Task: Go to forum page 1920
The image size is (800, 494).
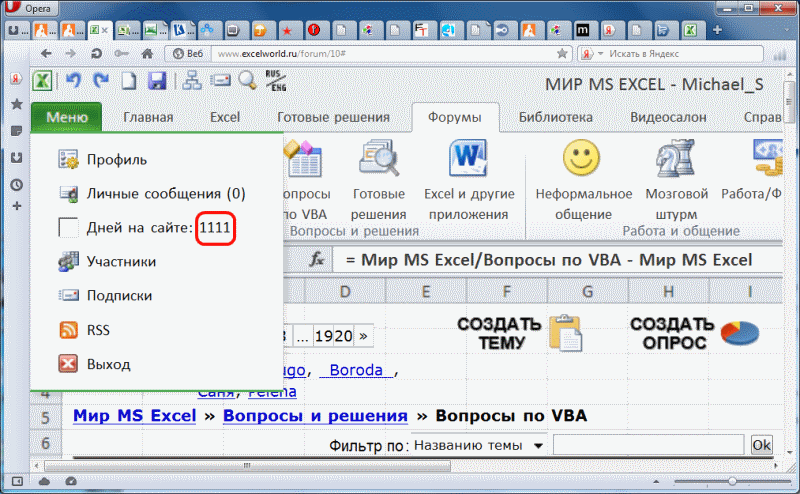Action: pyautogui.click(x=333, y=336)
